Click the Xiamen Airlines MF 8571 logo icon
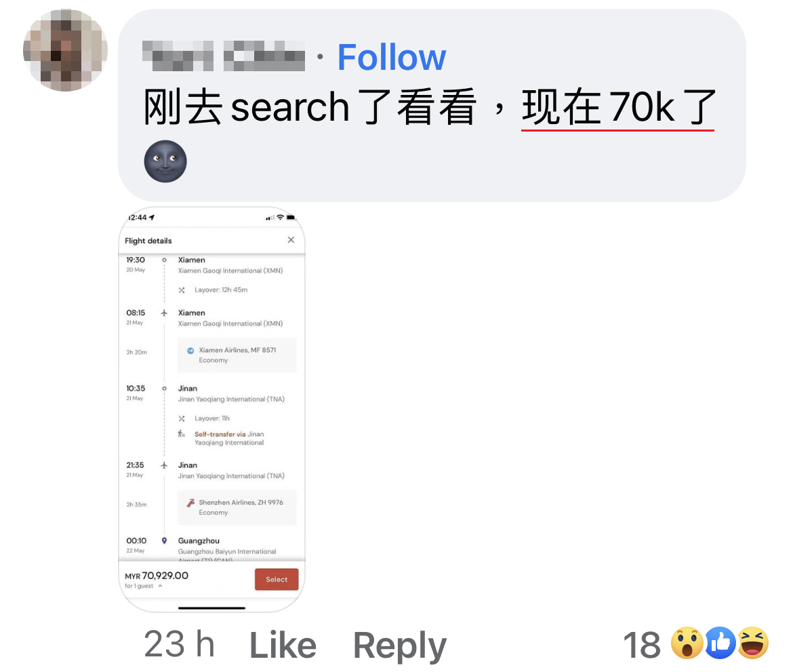The image size is (793, 672). point(190,350)
